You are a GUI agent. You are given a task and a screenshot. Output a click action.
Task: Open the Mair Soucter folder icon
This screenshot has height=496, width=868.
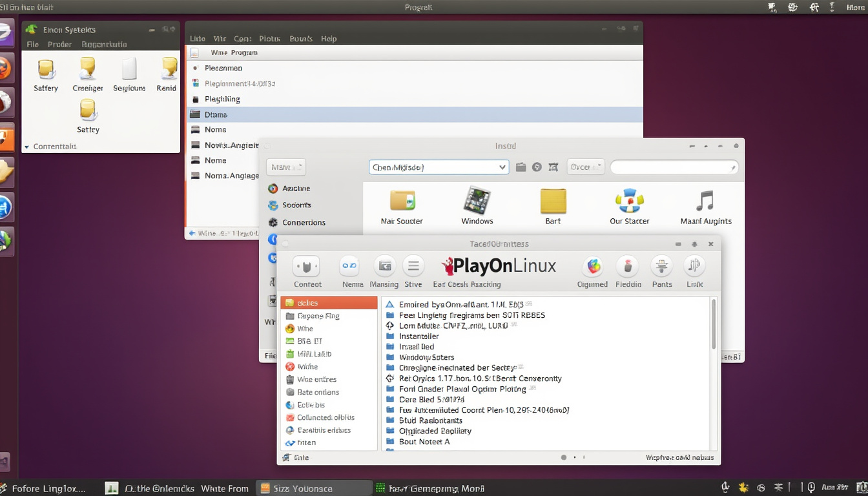point(402,201)
